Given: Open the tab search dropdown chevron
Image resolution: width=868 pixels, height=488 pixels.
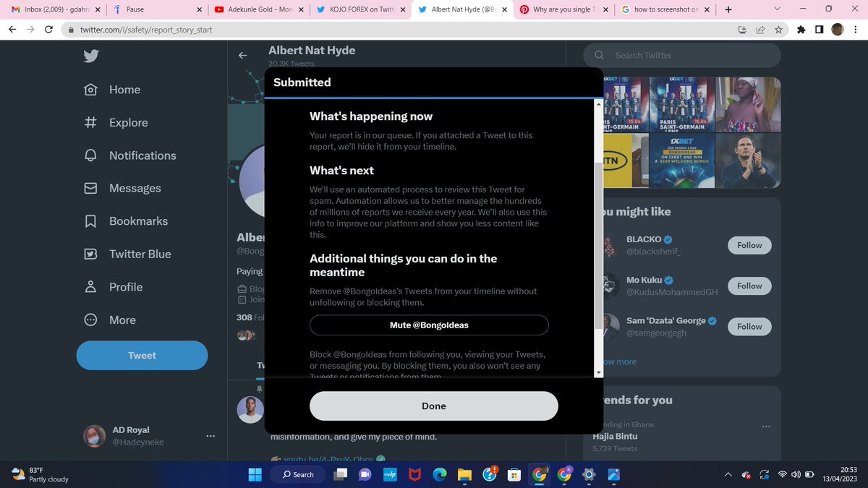Looking at the screenshot, I should [777, 9].
